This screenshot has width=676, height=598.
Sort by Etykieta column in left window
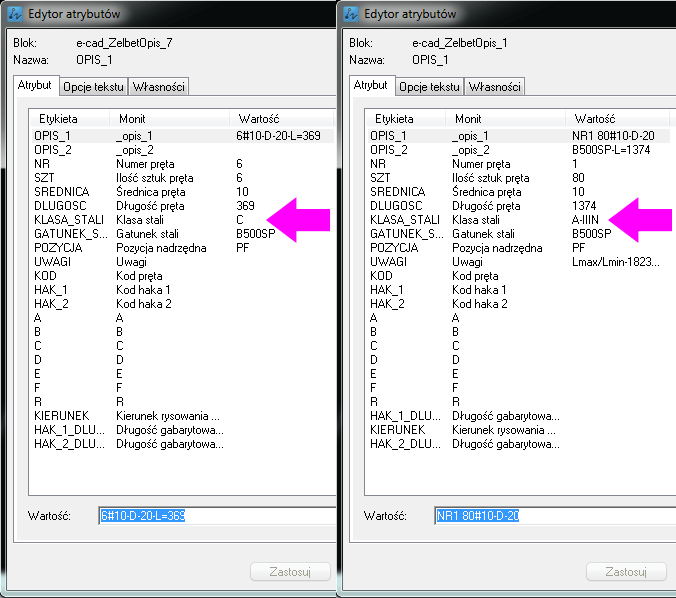(69, 119)
